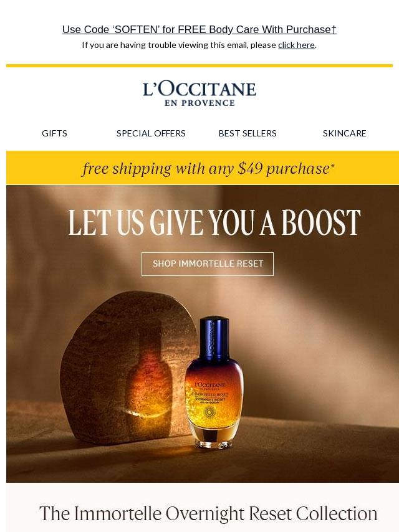This screenshot has height=532, width=399.
Task: Click the 'Let Us Give You a Boost' headline
Action: pos(214,222)
